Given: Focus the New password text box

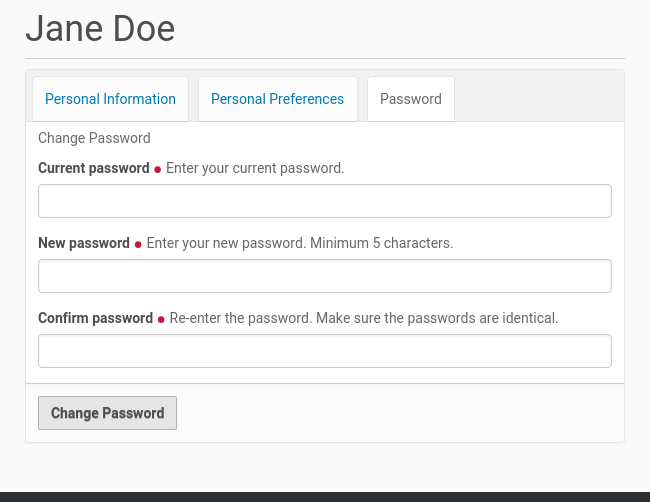Looking at the screenshot, I should point(324,276).
